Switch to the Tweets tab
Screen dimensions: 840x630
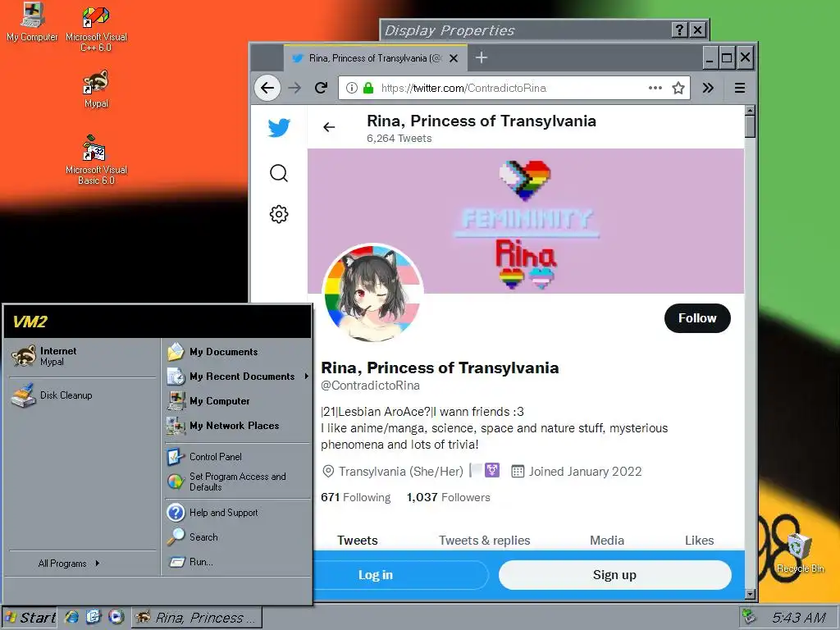click(x=358, y=540)
